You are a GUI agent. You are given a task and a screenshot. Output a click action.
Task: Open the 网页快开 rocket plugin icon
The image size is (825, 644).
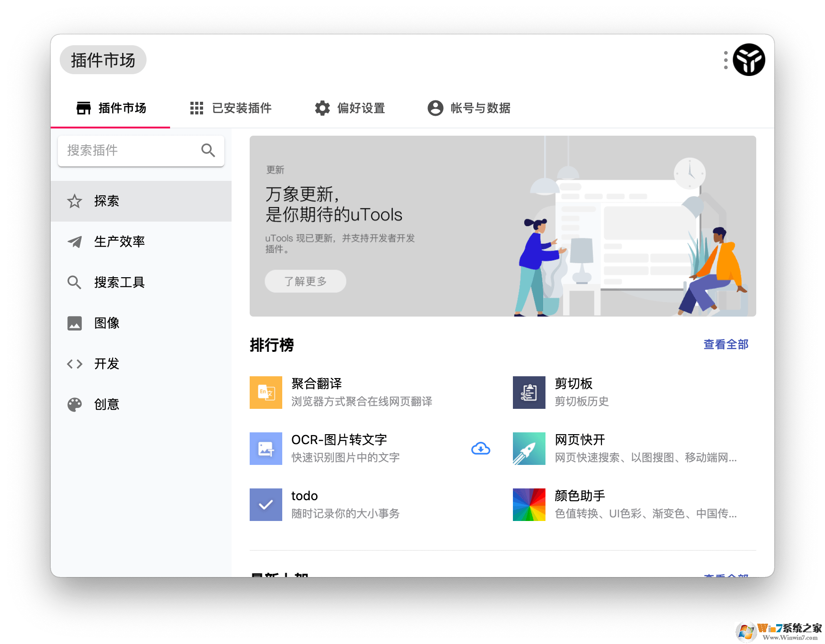pyautogui.click(x=529, y=448)
